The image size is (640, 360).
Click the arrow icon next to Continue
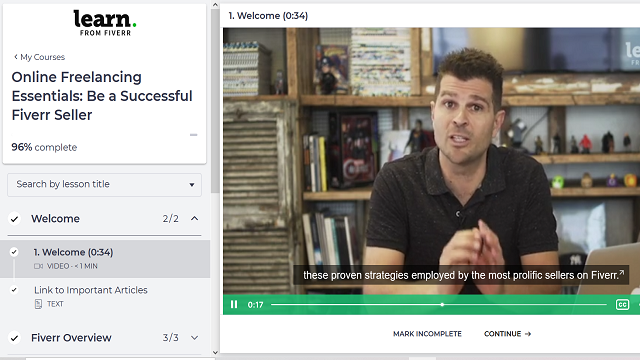click(x=528, y=334)
